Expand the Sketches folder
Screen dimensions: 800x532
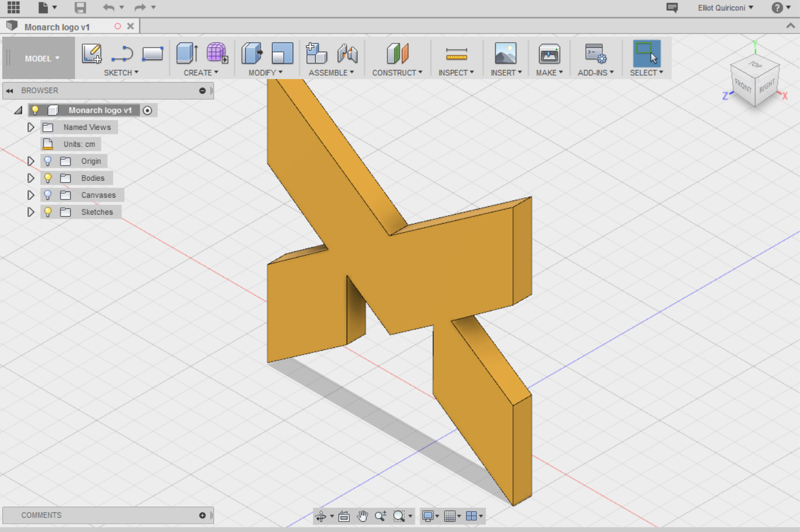[31, 212]
